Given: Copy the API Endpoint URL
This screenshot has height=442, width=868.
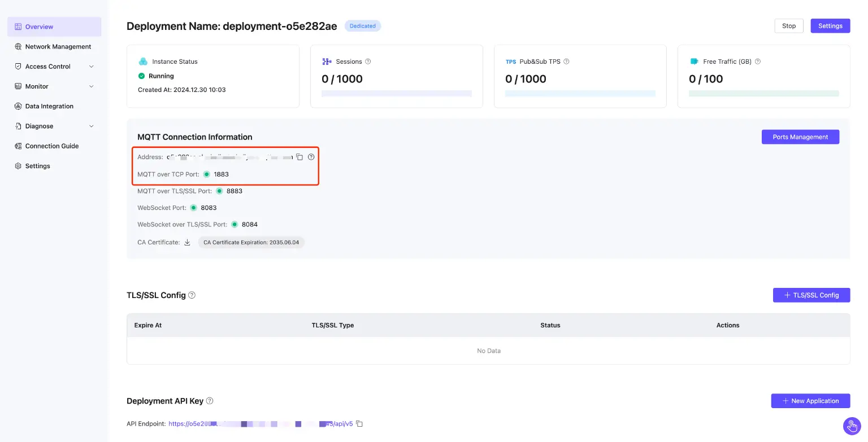Looking at the screenshot, I should (x=360, y=423).
